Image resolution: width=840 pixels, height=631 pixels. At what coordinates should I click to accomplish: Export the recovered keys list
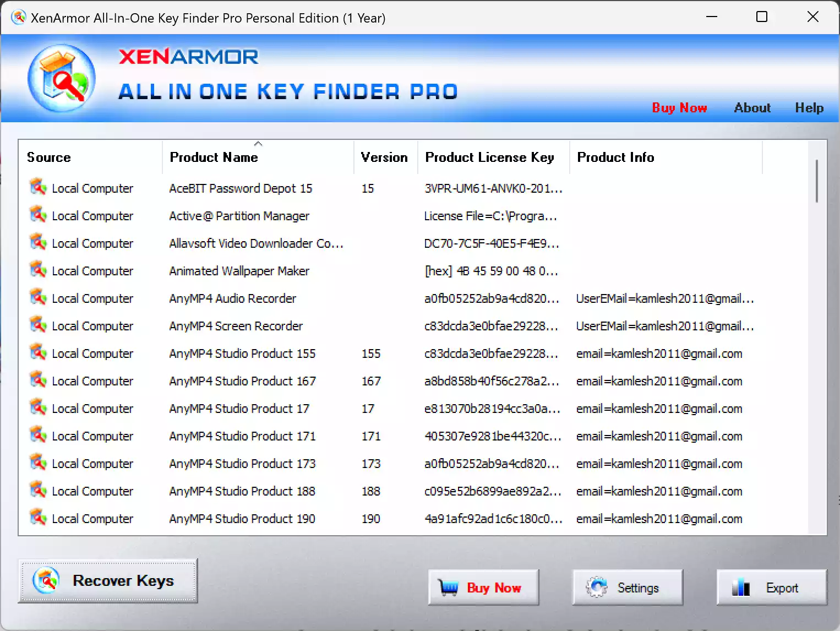tap(772, 588)
